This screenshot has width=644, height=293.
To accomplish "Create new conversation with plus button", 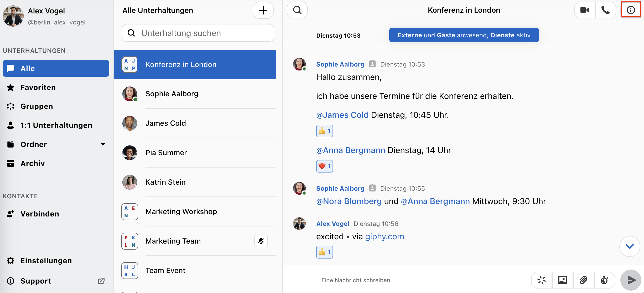I will coord(263,11).
